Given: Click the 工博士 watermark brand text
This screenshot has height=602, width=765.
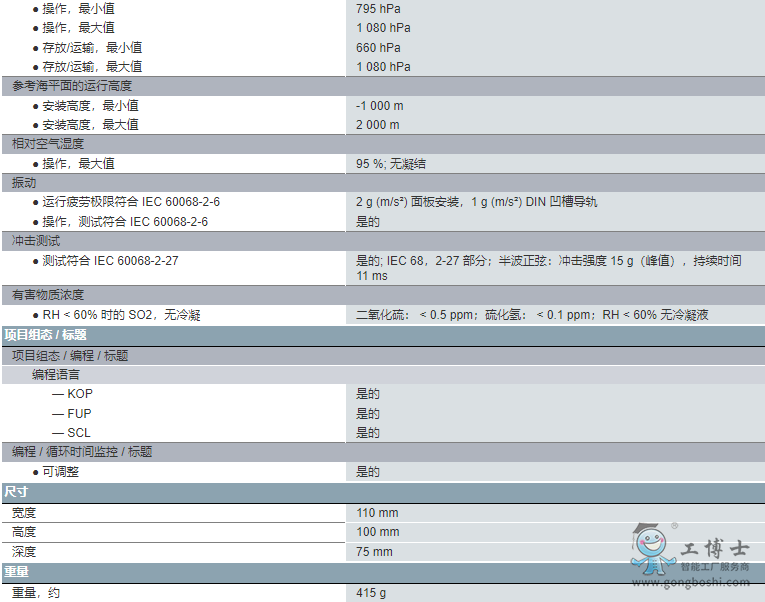Looking at the screenshot, I should (x=714, y=549).
